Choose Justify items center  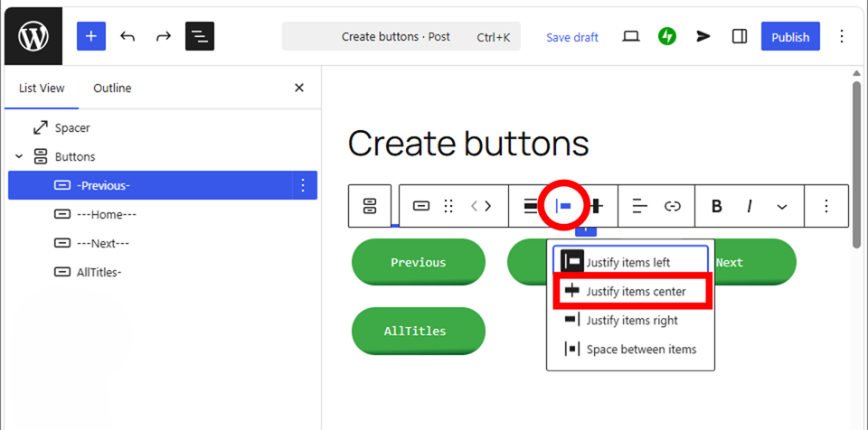[x=630, y=291]
